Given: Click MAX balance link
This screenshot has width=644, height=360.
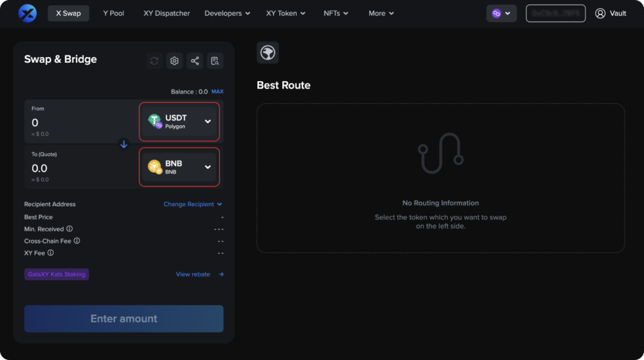Looking at the screenshot, I should [x=217, y=92].
